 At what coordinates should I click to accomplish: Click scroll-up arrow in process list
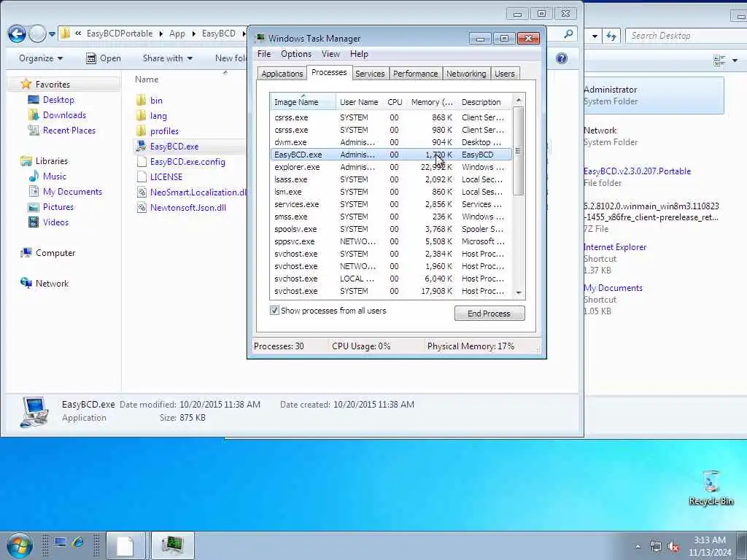coord(519,100)
